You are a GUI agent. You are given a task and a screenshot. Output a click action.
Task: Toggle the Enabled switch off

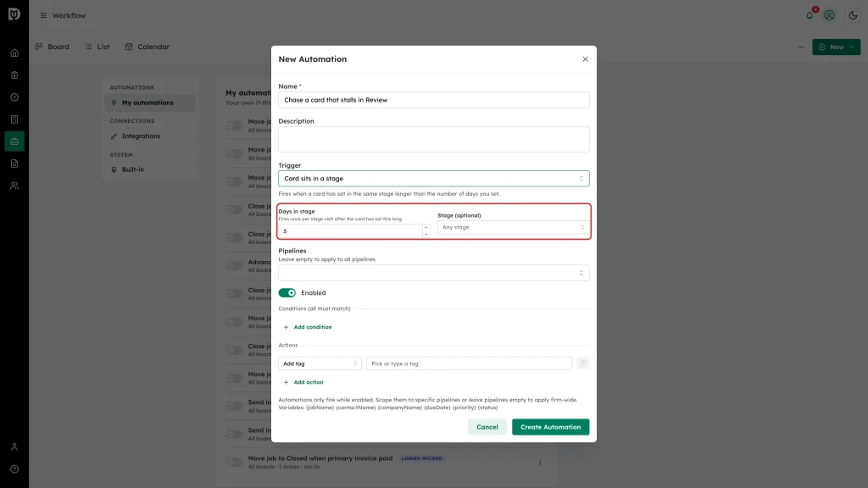tap(287, 292)
